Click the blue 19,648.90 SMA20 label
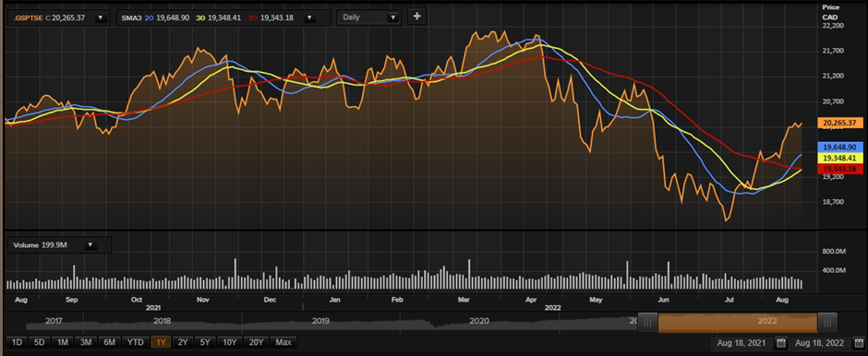 click(x=840, y=147)
